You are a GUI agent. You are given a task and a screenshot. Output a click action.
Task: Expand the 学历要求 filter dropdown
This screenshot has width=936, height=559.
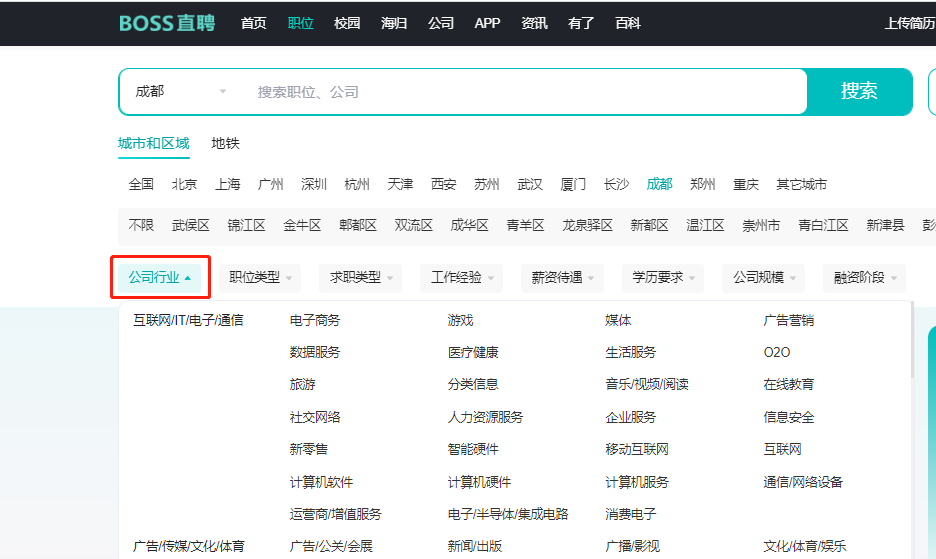pos(663,278)
